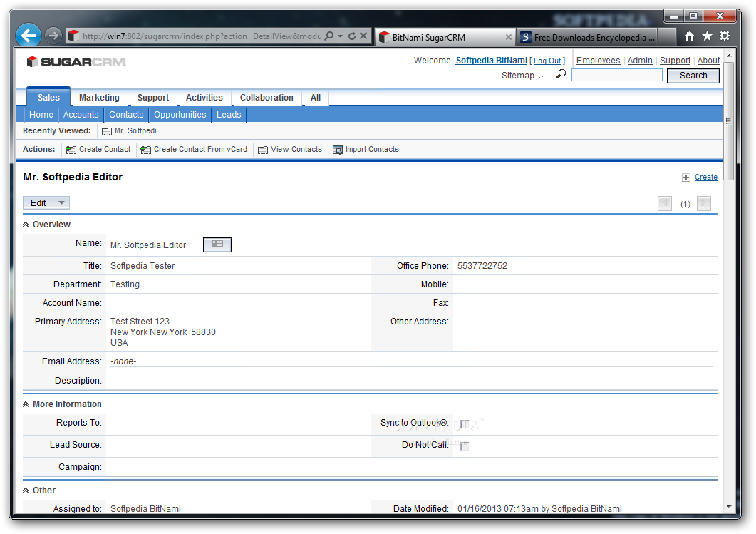756x534 pixels.
Task: Open the Sitemap dropdown
Action: point(522,76)
